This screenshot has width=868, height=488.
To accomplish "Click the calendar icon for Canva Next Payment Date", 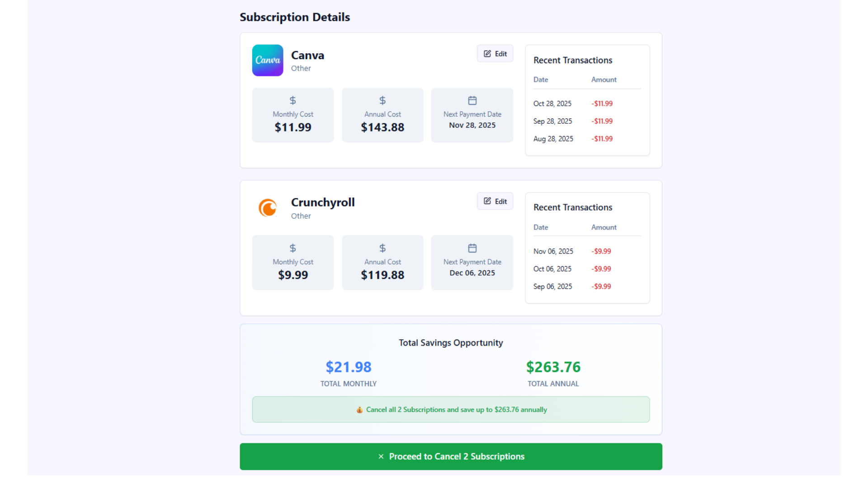I will (x=472, y=100).
